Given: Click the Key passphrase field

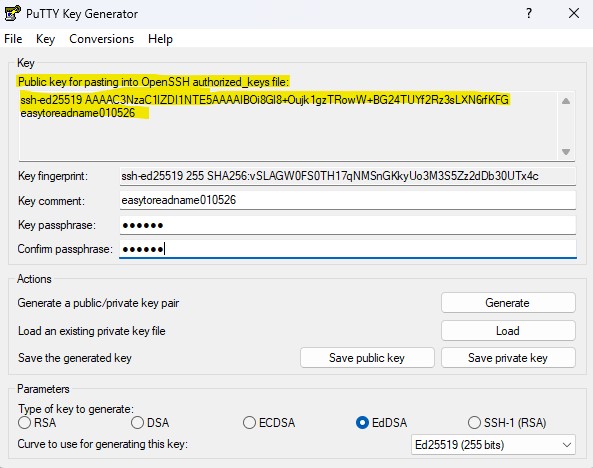Looking at the screenshot, I should (x=348, y=225).
